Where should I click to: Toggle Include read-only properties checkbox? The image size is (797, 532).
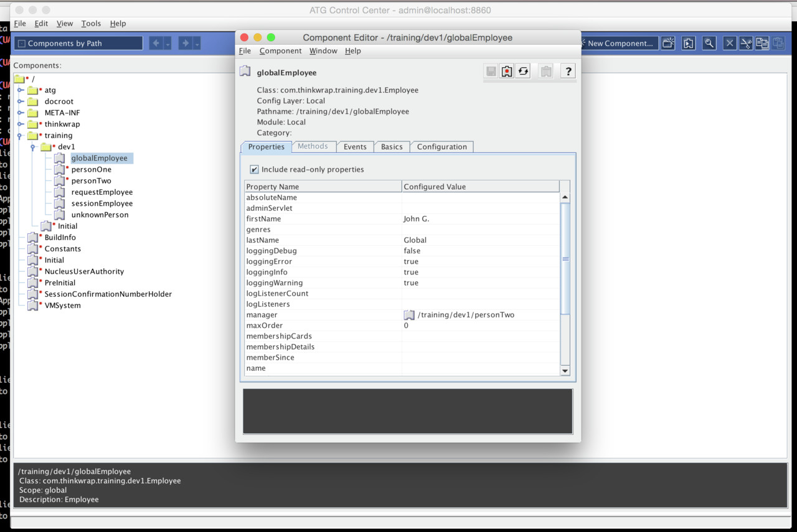coord(254,169)
